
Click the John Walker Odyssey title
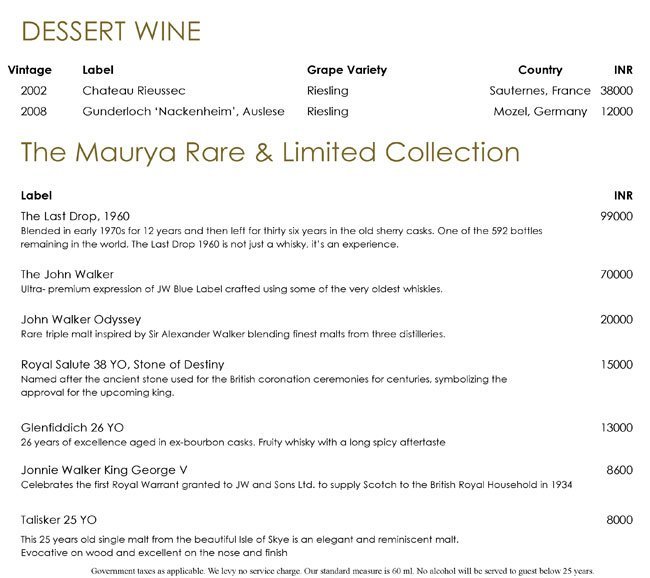[87, 319]
